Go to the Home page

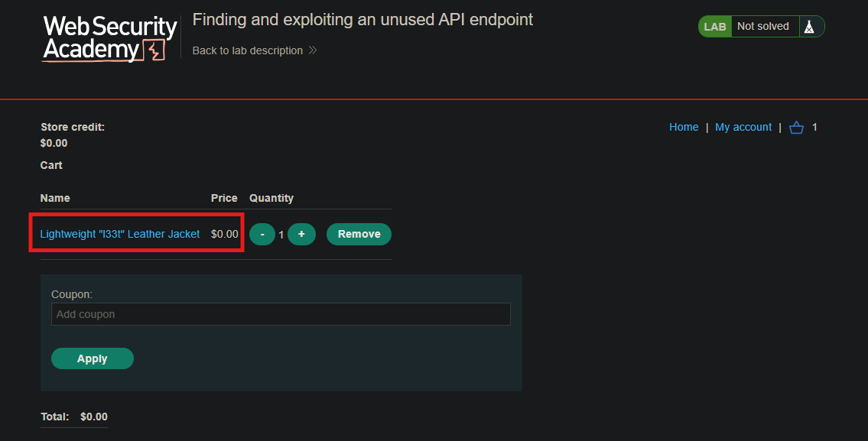coord(684,128)
